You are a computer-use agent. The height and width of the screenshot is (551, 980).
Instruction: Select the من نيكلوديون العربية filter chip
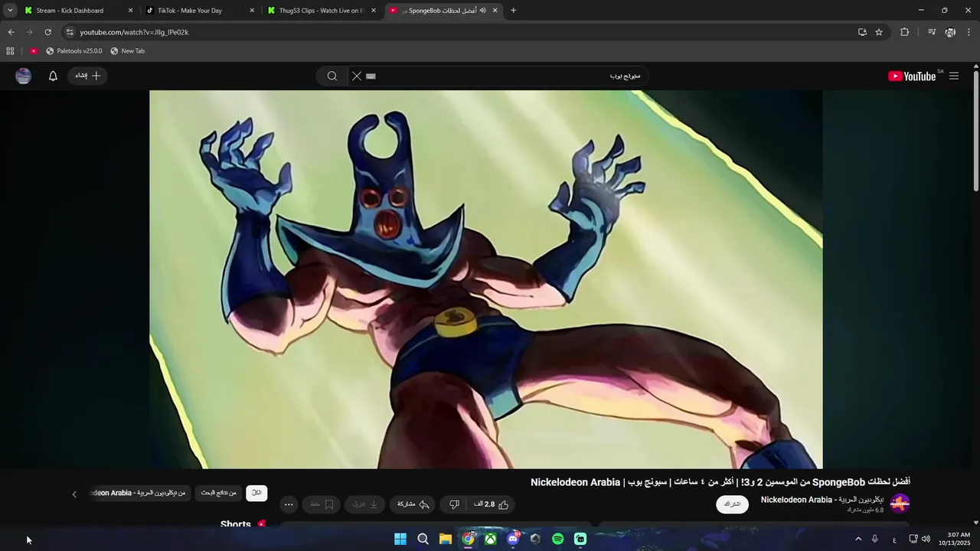coord(138,493)
